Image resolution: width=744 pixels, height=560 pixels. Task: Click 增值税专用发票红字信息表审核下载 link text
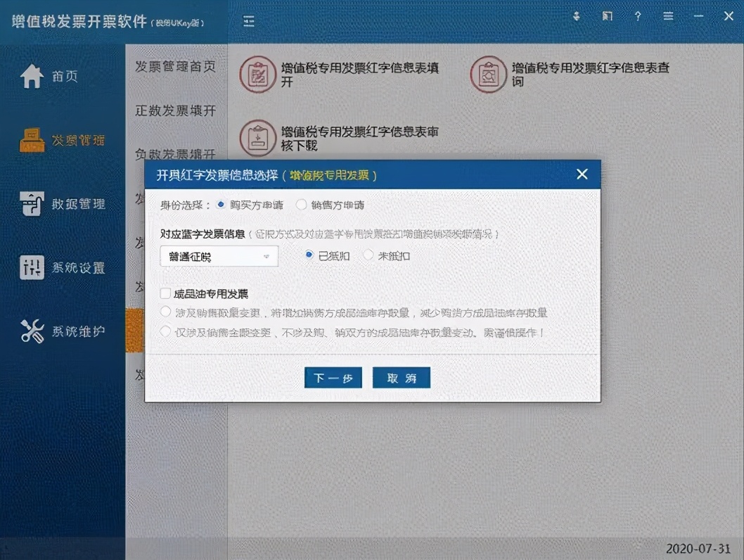[359, 138]
